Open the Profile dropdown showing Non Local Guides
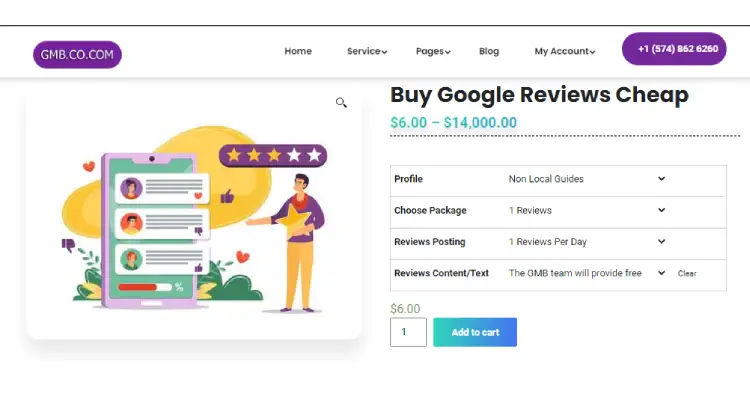This screenshot has height=400, width=750. [x=587, y=179]
